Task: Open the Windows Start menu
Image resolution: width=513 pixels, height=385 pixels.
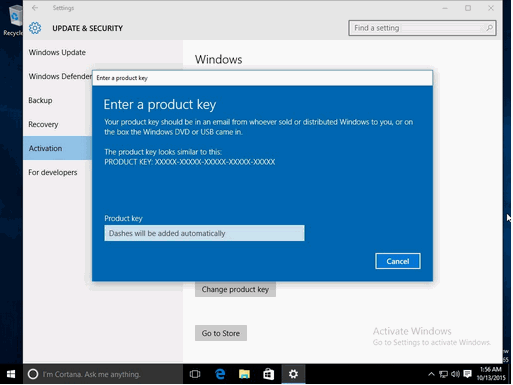Action: [11, 374]
